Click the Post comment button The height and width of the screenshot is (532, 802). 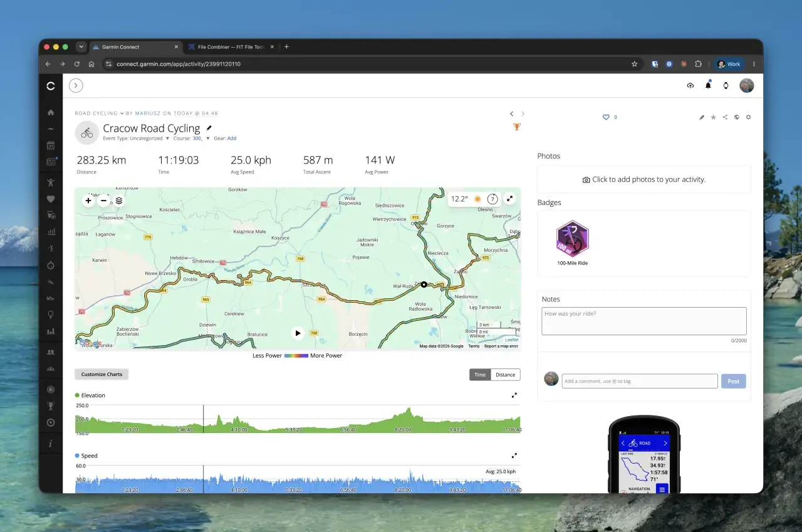[x=734, y=381]
